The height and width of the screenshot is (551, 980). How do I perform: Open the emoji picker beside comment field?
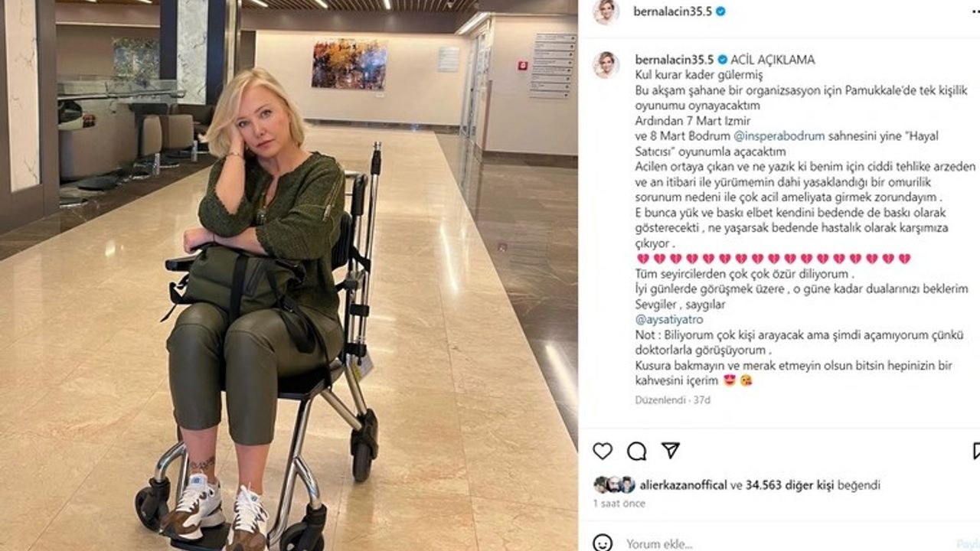[603, 543]
